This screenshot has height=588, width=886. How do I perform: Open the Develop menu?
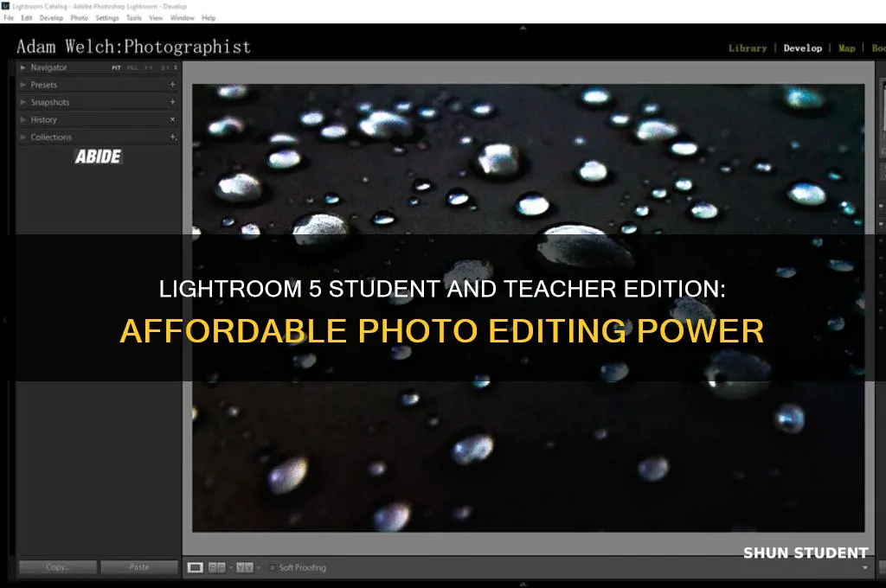(x=51, y=18)
